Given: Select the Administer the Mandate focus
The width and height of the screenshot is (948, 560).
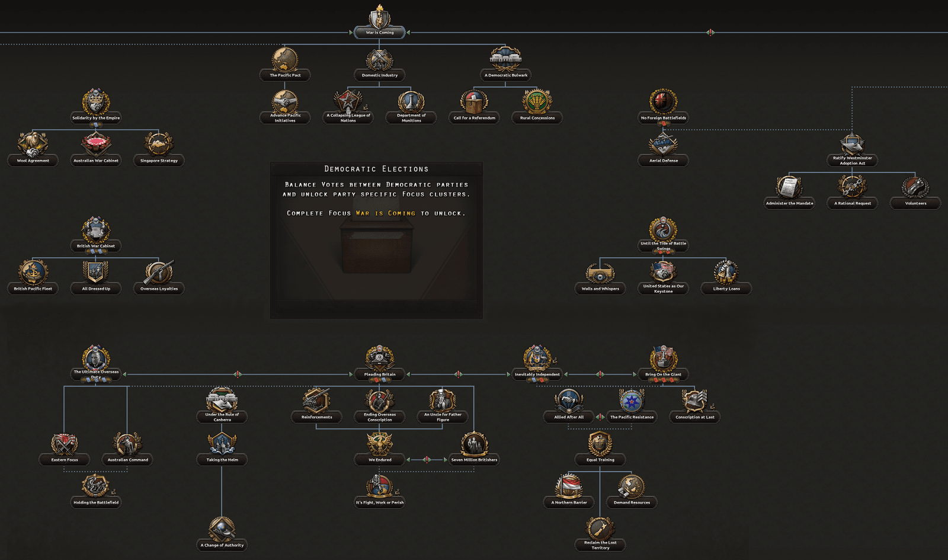Looking at the screenshot, I should (x=790, y=193).
